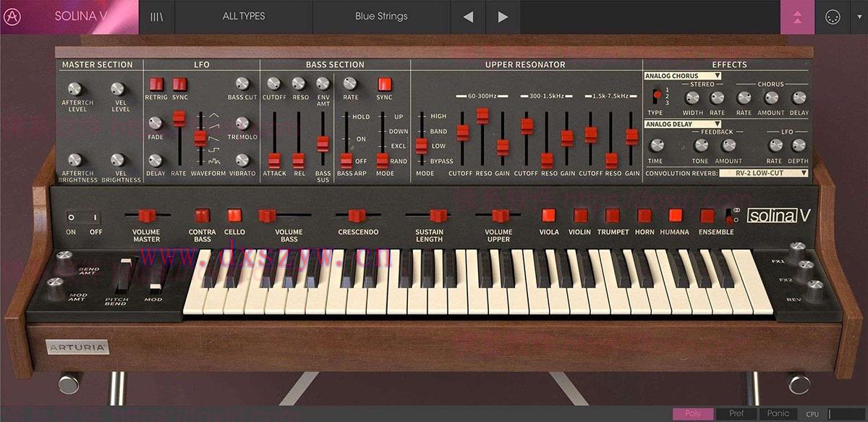Viewport: 868px width, 422px height.
Task: Click the Volume Master slider
Action: coord(148,215)
